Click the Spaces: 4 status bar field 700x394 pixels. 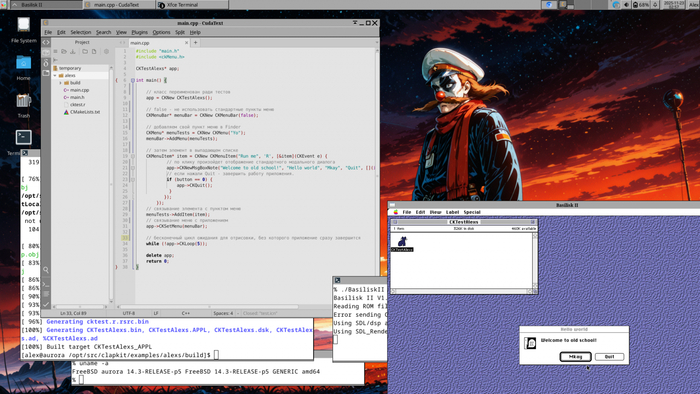tap(223, 313)
